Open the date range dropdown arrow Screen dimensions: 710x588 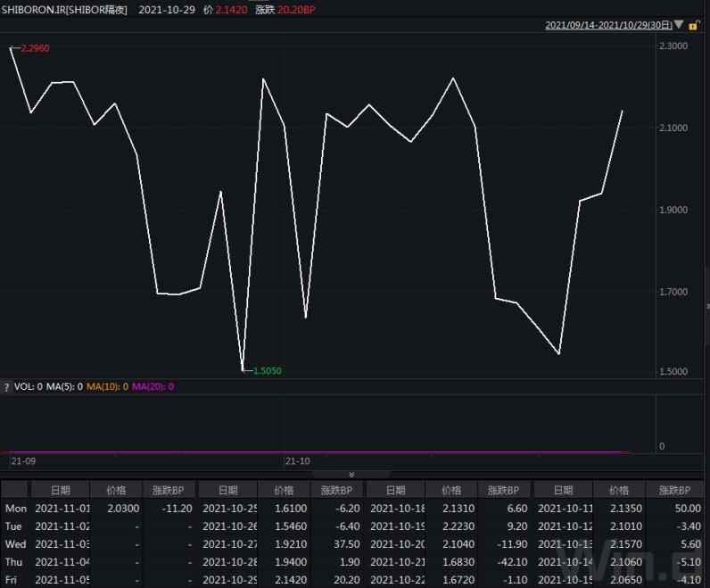pyautogui.click(x=680, y=26)
